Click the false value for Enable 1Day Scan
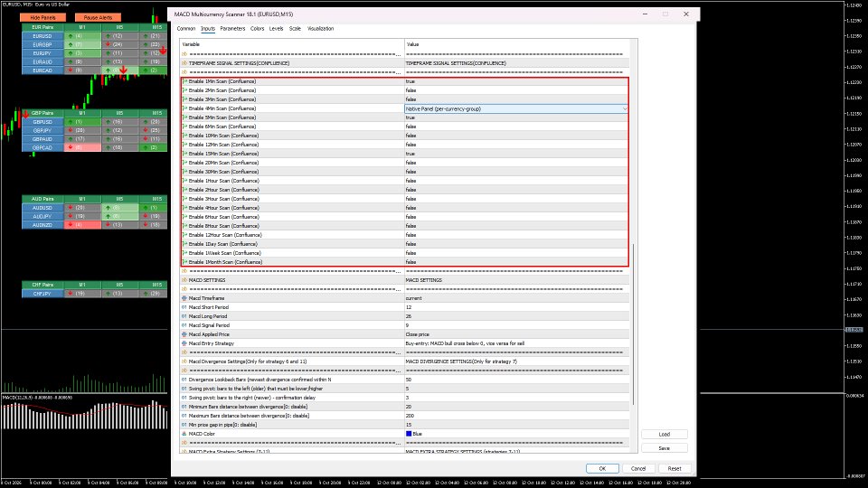This screenshot has height=488, width=868. [x=410, y=244]
